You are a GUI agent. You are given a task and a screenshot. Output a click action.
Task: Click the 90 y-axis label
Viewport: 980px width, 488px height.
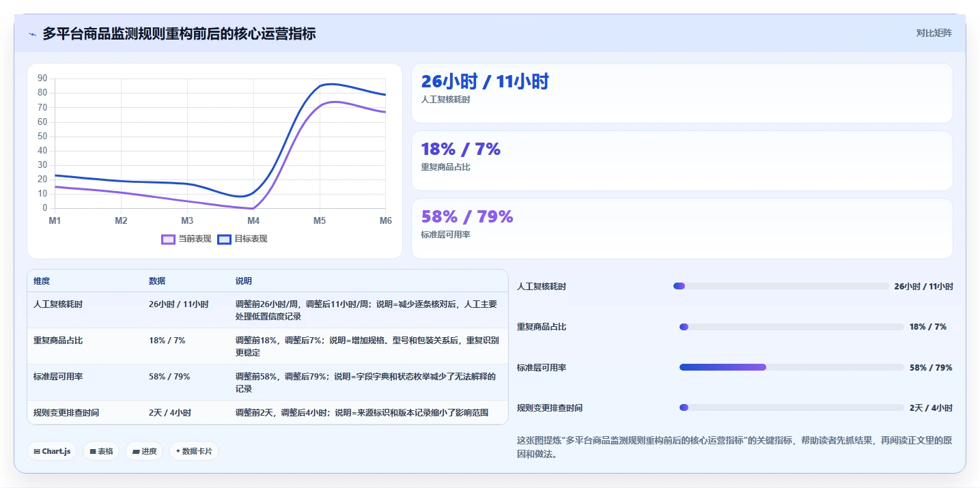42,78
